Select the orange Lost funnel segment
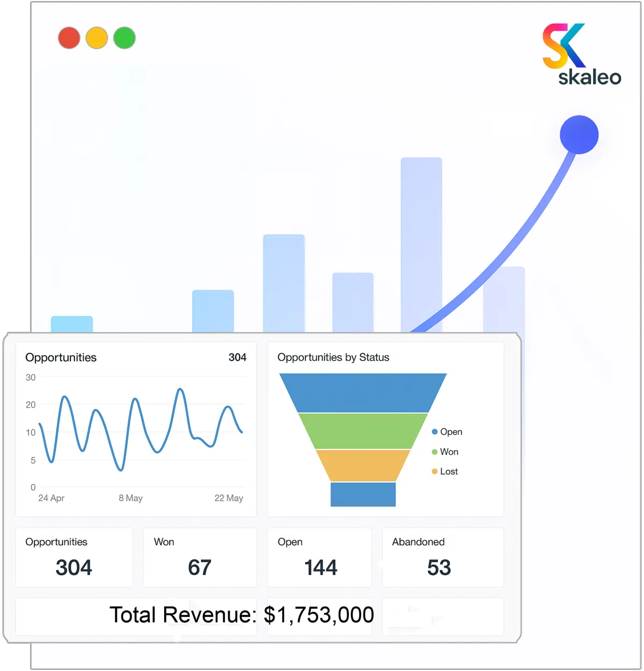This screenshot has width=644, height=671. tap(363, 465)
